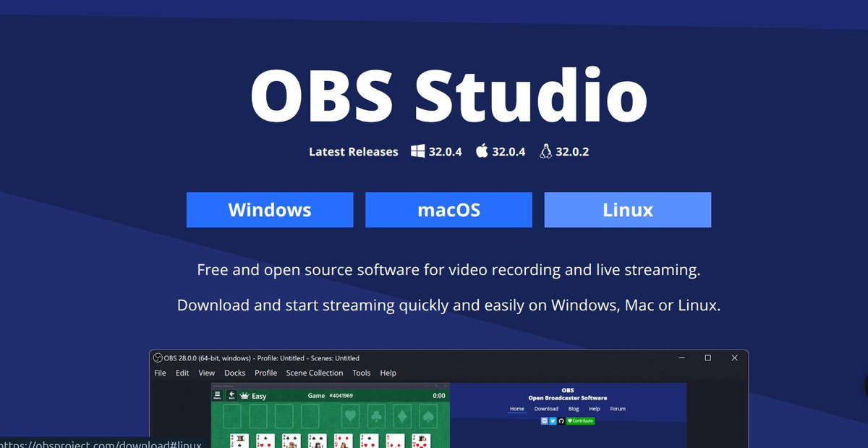The width and height of the screenshot is (868, 448).
Task: Click Forum link in captured OBS site
Action: click(x=618, y=409)
